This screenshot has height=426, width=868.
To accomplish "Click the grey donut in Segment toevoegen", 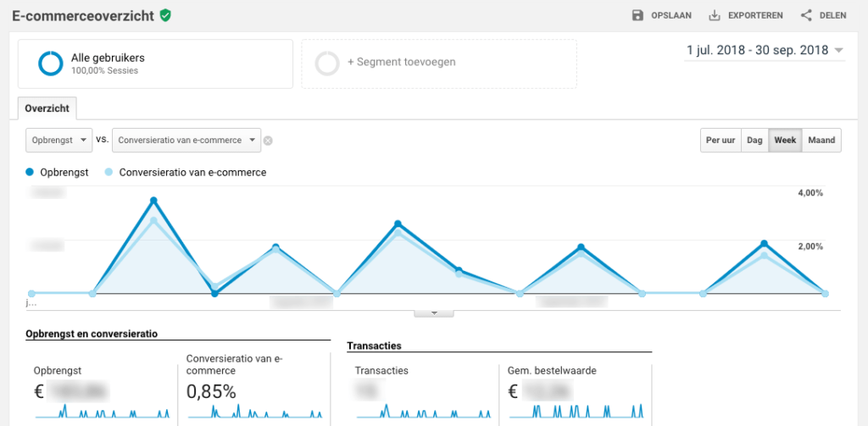I will 327,63.
